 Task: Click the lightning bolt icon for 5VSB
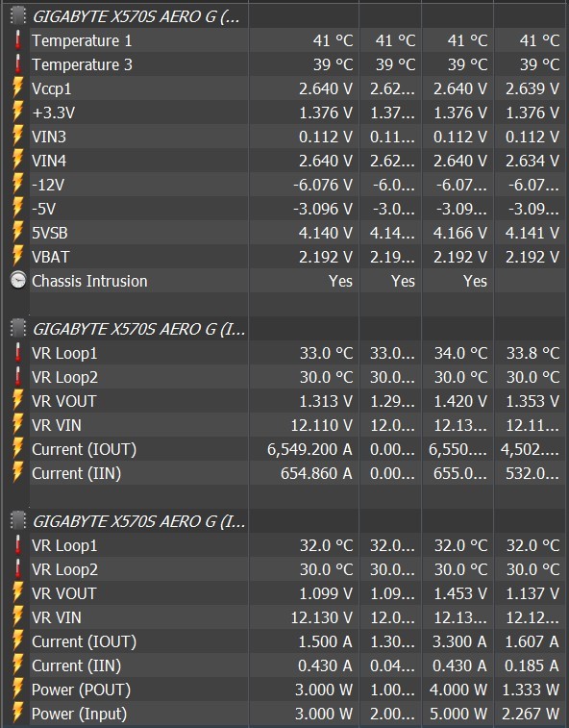(17, 233)
